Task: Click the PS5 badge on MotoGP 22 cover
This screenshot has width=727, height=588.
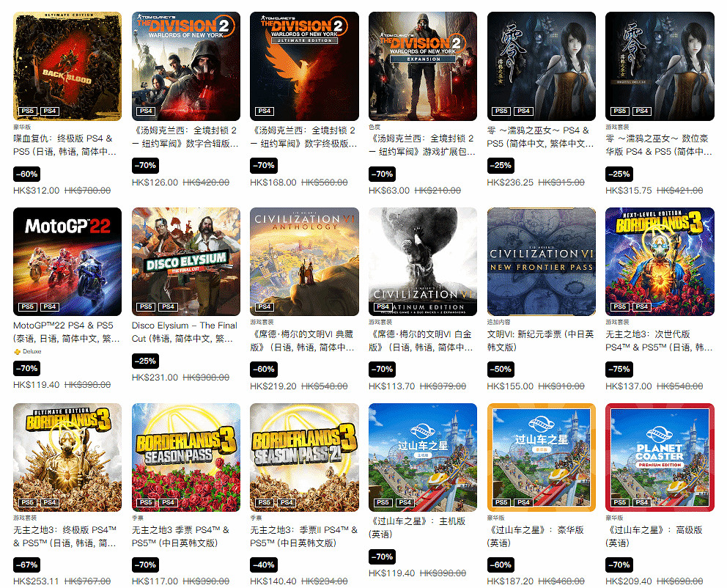Action: (x=28, y=306)
